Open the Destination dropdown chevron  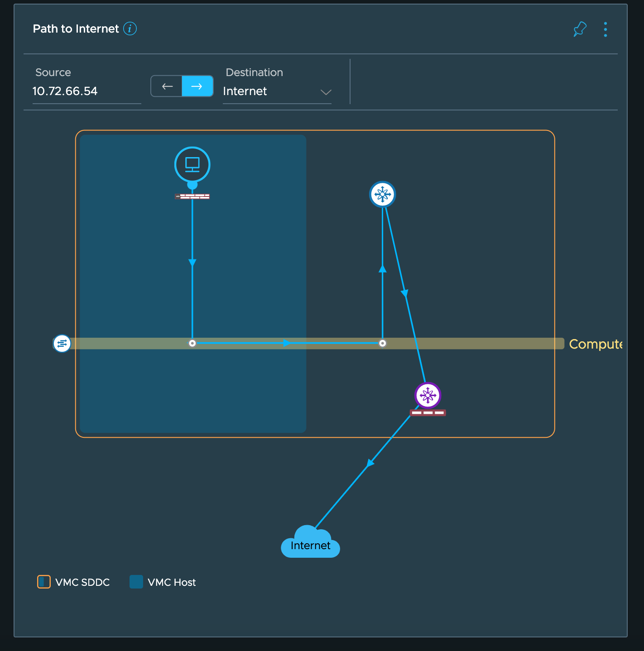click(326, 92)
